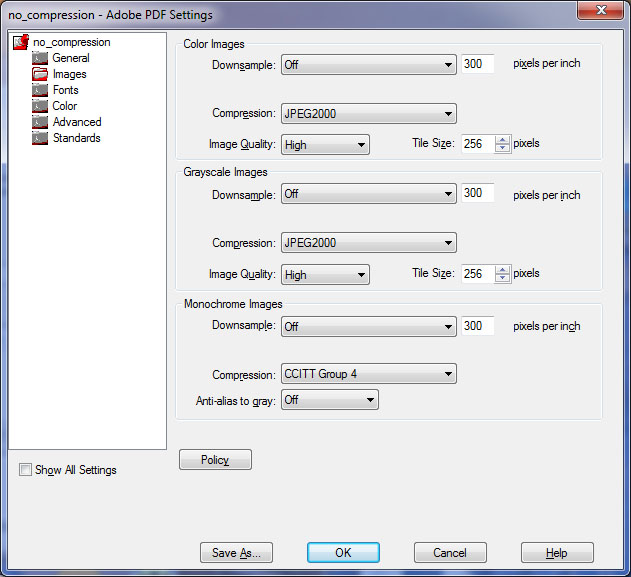Confirm settings with the OK button

343,552
